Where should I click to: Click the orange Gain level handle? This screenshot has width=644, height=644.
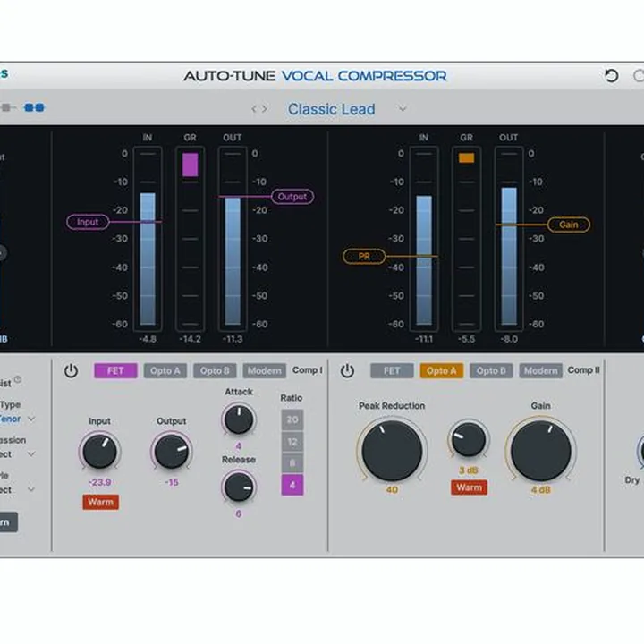[x=569, y=225]
